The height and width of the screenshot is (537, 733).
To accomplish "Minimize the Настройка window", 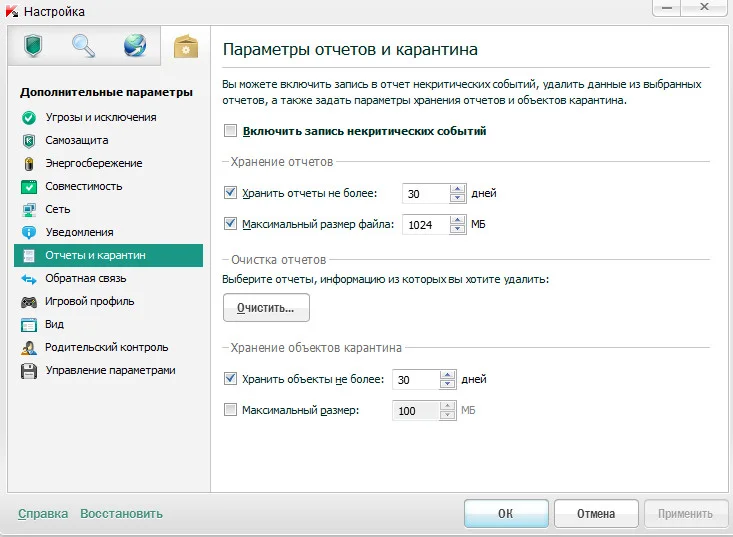I will 667,8.
